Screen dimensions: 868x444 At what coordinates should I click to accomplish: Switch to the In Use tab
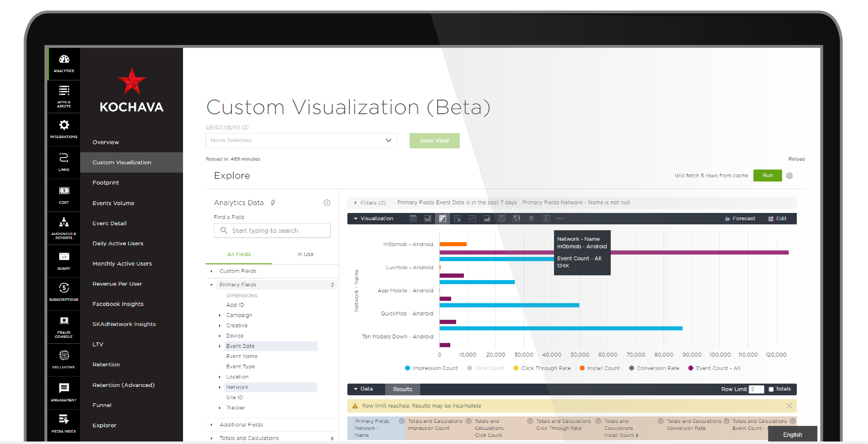305,254
